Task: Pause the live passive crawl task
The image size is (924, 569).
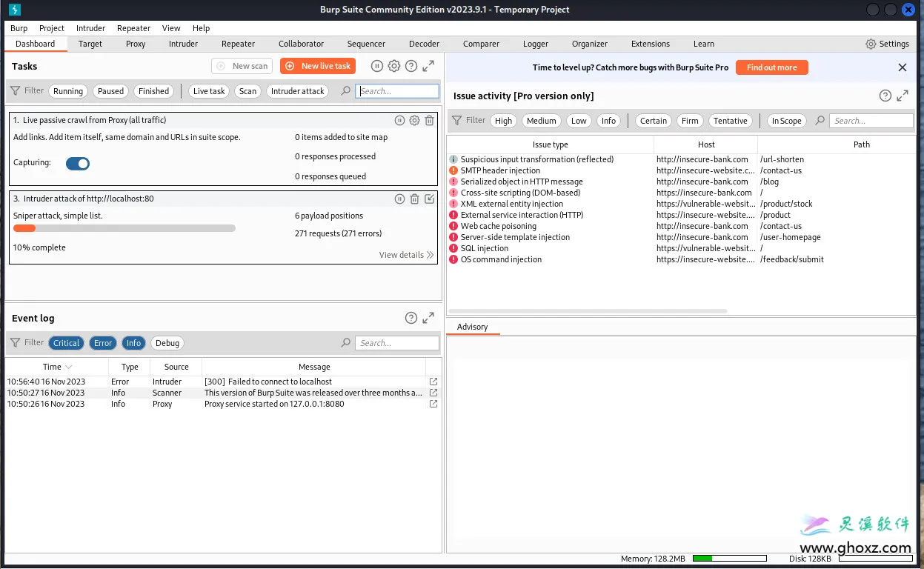Action: pos(400,121)
